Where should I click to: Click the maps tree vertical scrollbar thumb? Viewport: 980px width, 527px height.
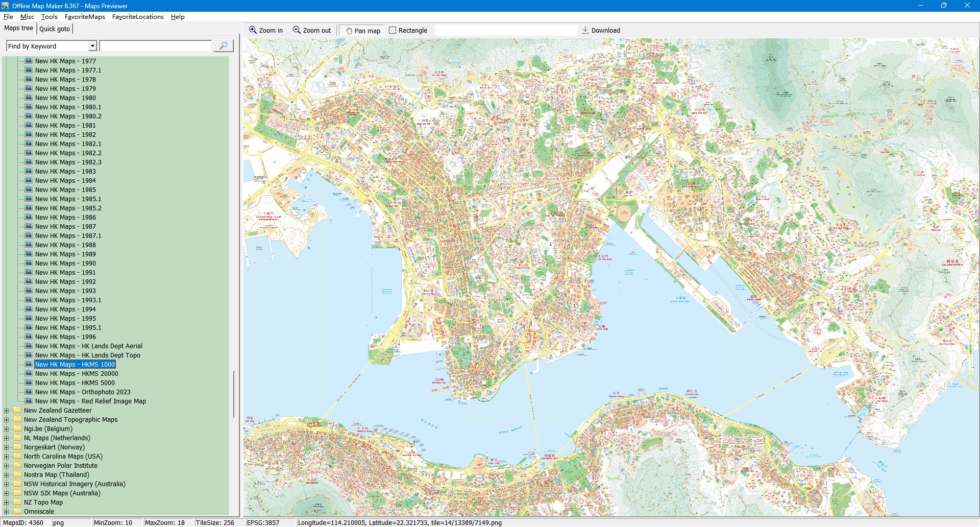[x=234, y=393]
